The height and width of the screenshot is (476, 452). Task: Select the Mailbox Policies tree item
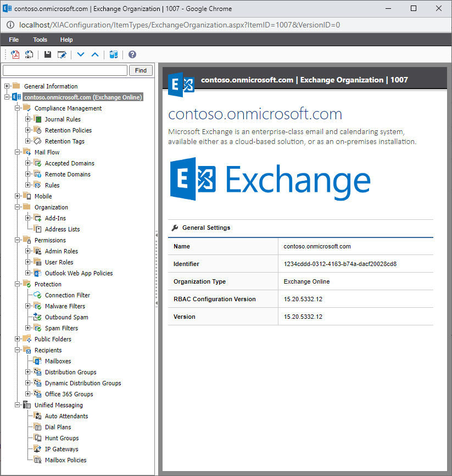click(65, 460)
